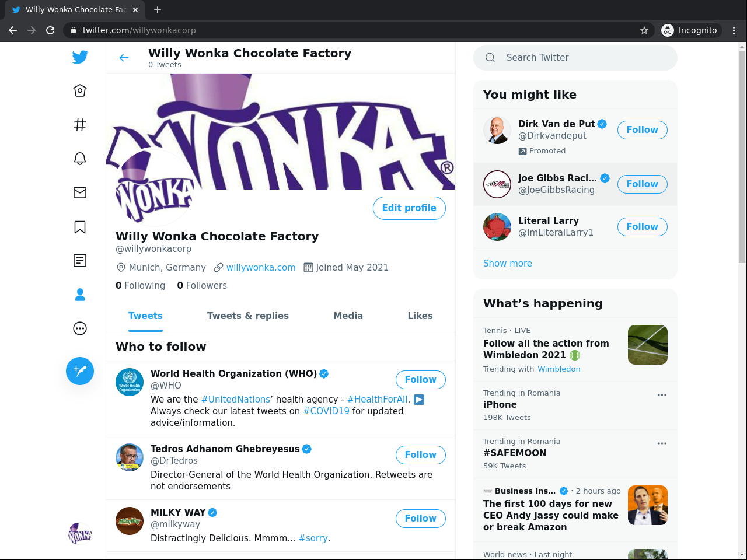
Task: Open options for #SAFEMOON trend
Action: tap(662, 443)
